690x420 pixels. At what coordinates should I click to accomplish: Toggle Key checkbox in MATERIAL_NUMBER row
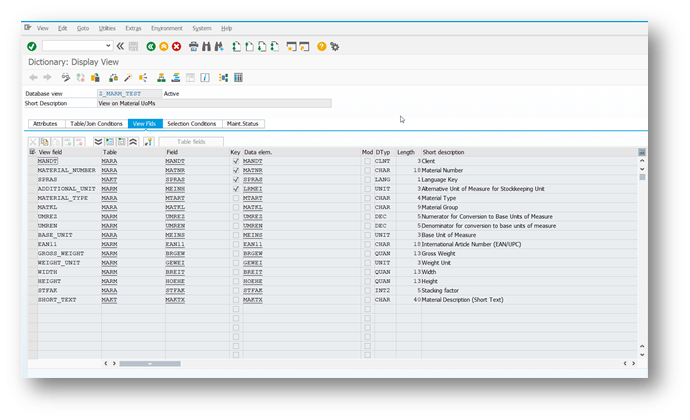pos(236,170)
